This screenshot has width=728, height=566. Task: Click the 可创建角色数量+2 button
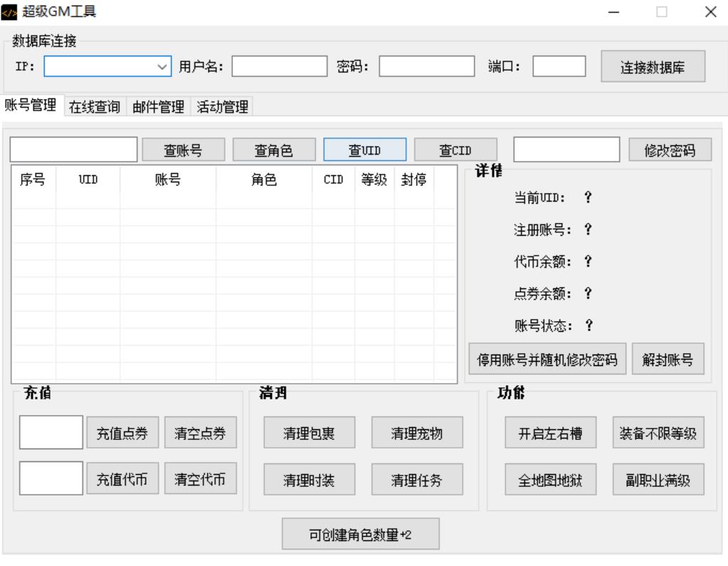tap(361, 535)
